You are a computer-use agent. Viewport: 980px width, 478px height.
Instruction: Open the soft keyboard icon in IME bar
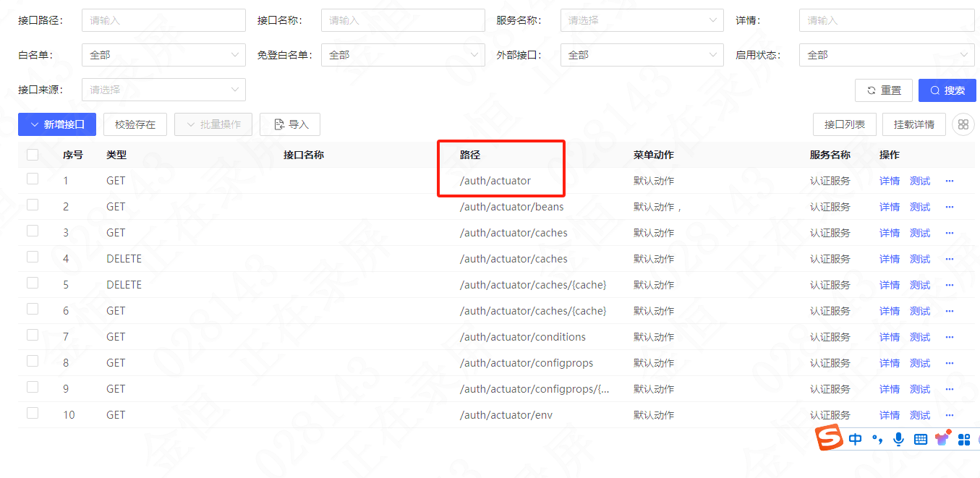(920, 439)
